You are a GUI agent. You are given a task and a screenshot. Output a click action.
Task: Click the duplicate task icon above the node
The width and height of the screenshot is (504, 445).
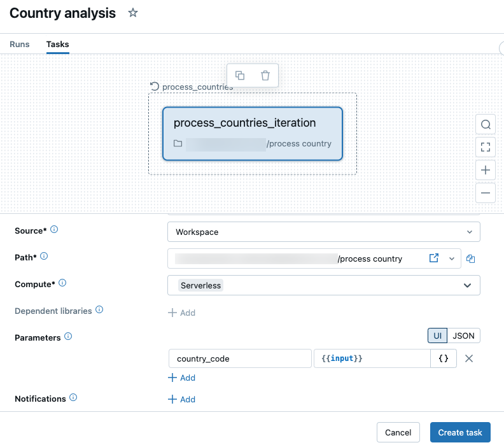coord(240,75)
